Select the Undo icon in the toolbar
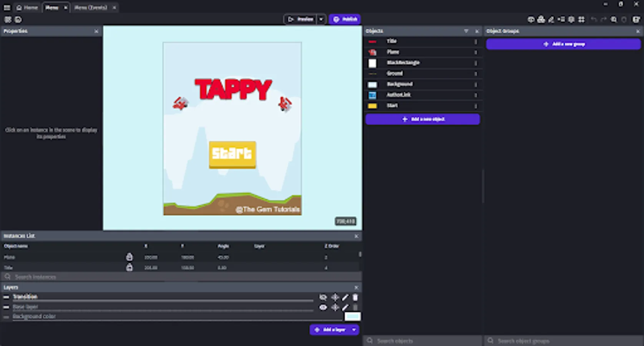Screen dimensions: 644x346 coord(594,19)
